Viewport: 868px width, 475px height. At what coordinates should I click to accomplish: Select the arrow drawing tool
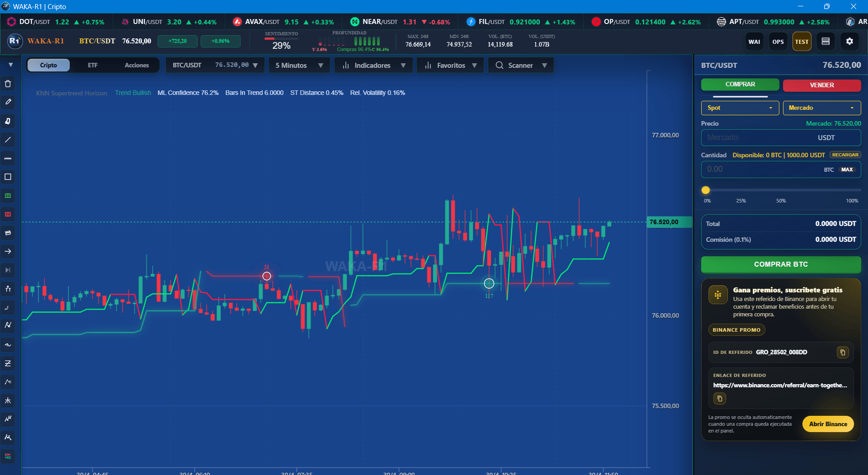[8, 251]
